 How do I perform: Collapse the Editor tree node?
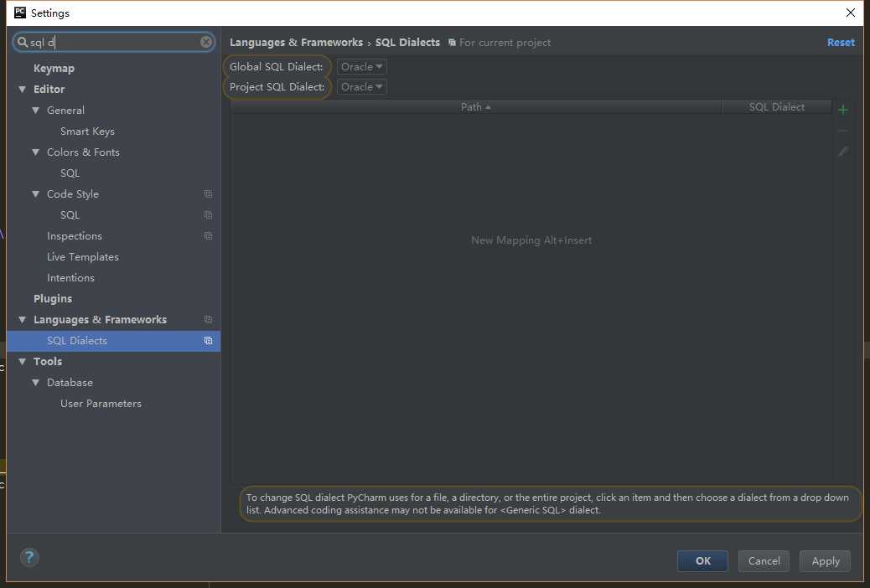[22, 90]
